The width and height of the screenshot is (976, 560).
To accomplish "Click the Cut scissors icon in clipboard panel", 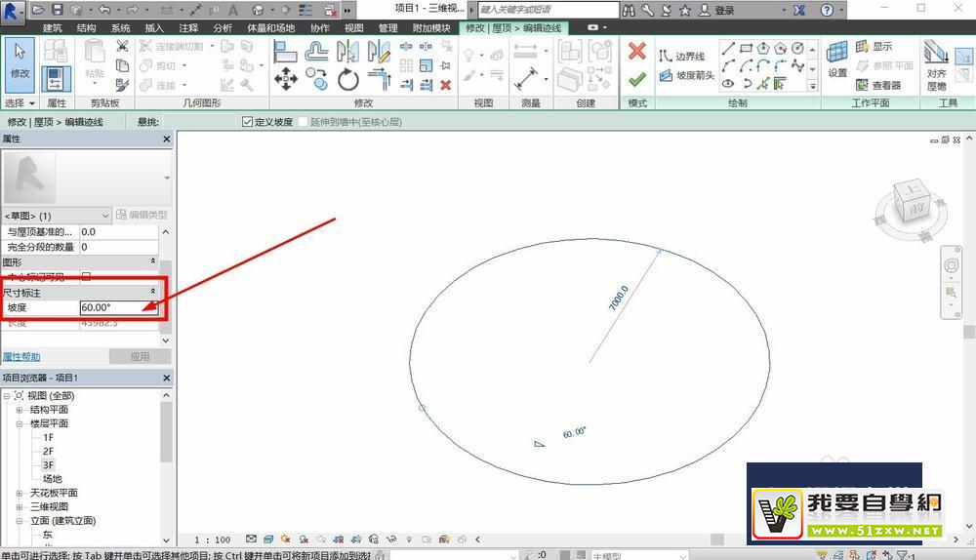I will click(x=122, y=46).
